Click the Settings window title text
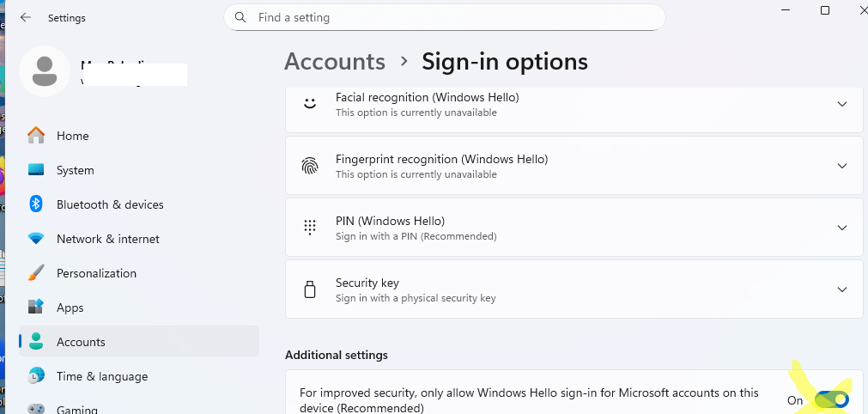 coord(66,18)
